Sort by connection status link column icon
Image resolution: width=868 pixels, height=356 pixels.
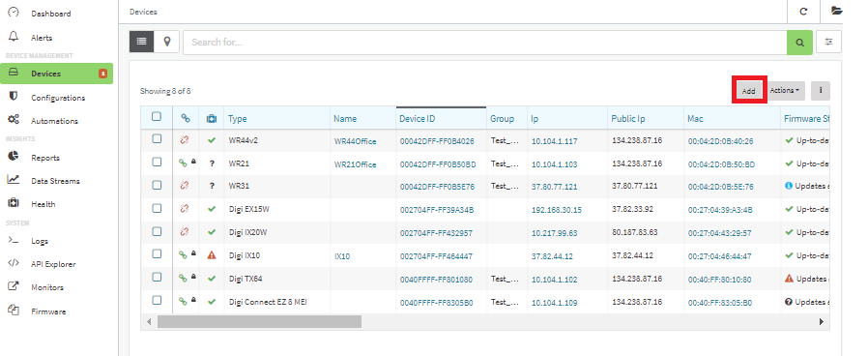tap(186, 118)
